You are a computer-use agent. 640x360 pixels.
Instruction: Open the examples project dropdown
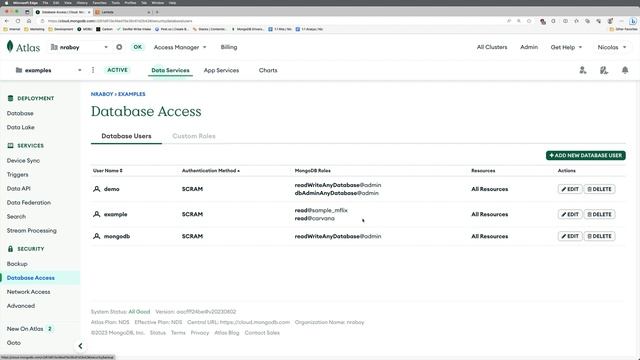point(49,70)
